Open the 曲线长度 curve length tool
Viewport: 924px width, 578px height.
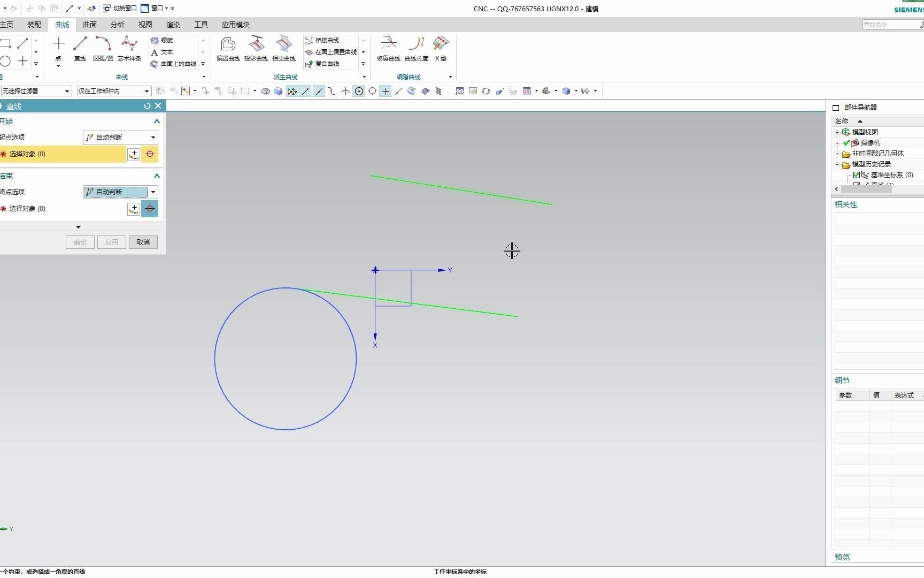tap(416, 49)
